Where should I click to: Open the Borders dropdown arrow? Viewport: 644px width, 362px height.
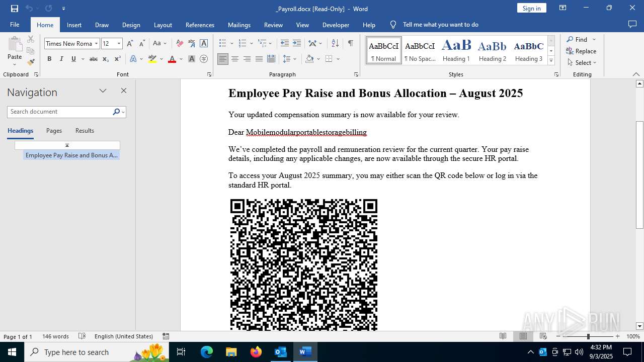[x=338, y=59]
